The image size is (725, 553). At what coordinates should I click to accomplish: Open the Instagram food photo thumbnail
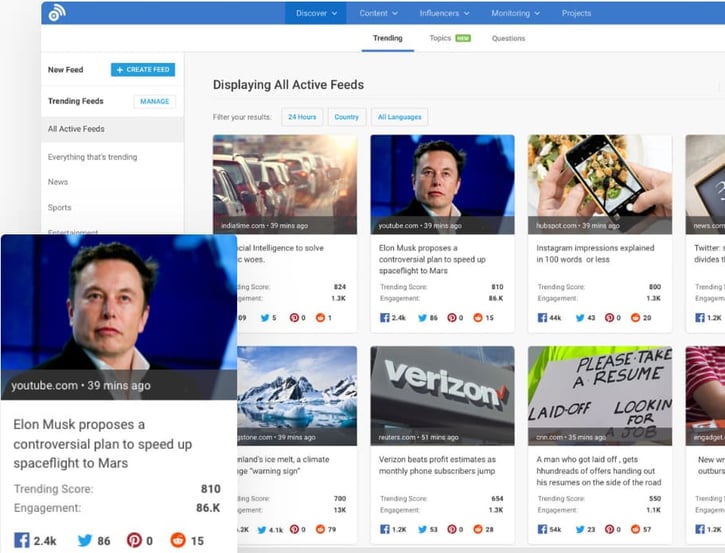click(600, 184)
